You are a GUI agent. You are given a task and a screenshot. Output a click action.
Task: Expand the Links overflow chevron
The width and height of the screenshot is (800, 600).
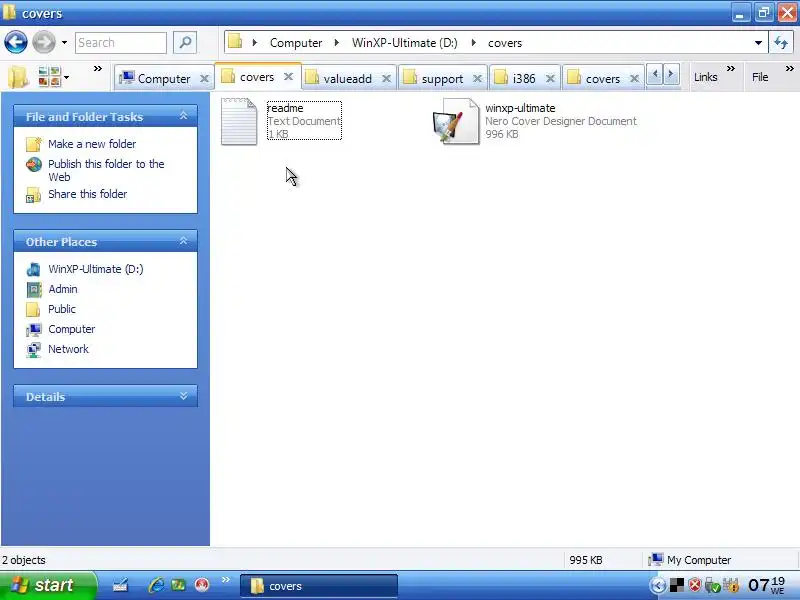731,68
